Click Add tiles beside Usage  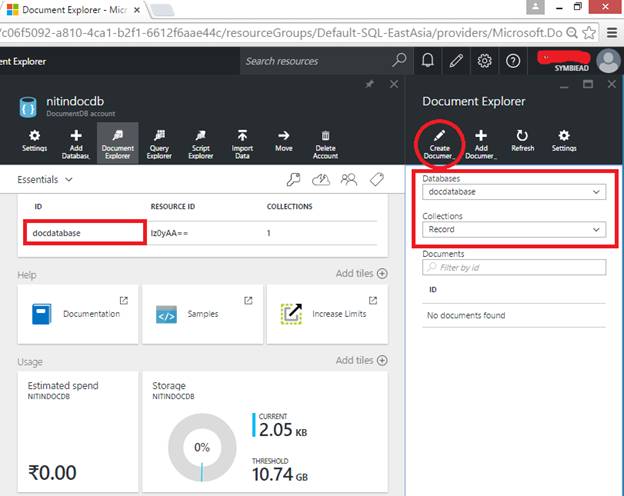tap(361, 360)
